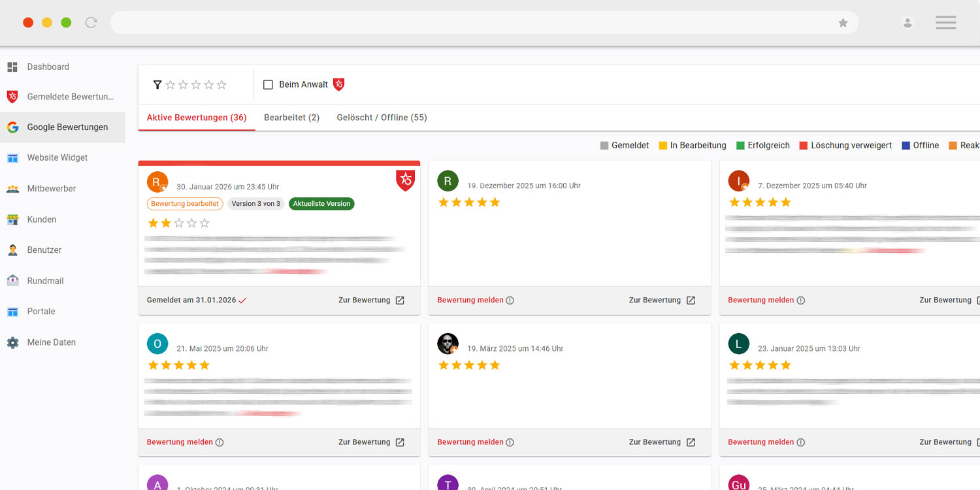Viewport: 980px width, 490px height.
Task: Open the Rundmail section
Action: (x=45, y=281)
